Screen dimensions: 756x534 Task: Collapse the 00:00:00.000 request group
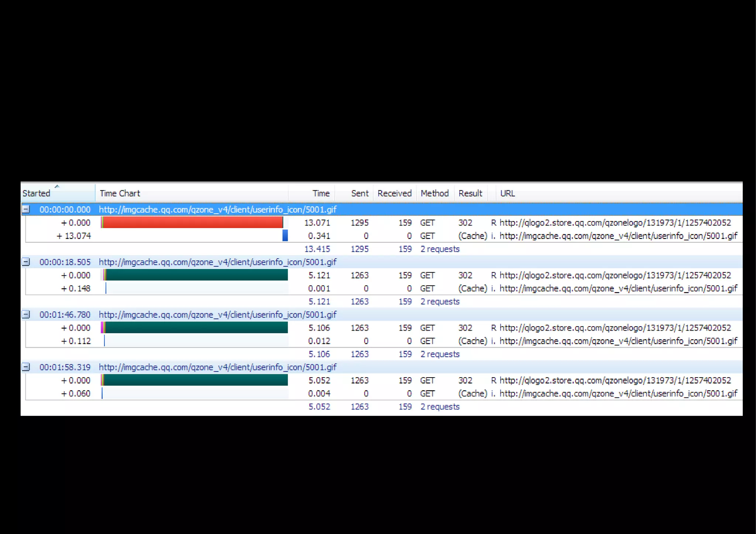(26, 209)
